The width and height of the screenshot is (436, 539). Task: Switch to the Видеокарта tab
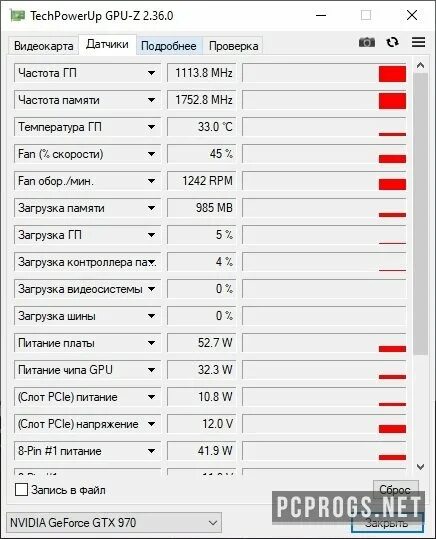coord(43,46)
